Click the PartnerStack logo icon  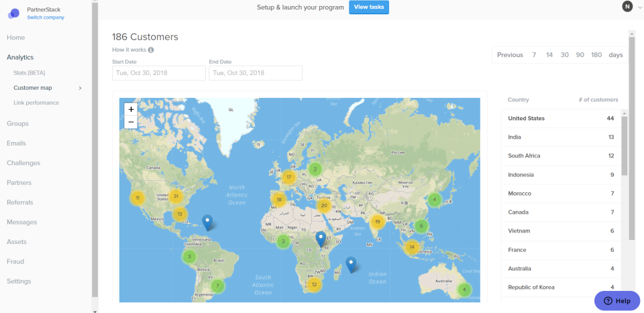click(x=13, y=13)
